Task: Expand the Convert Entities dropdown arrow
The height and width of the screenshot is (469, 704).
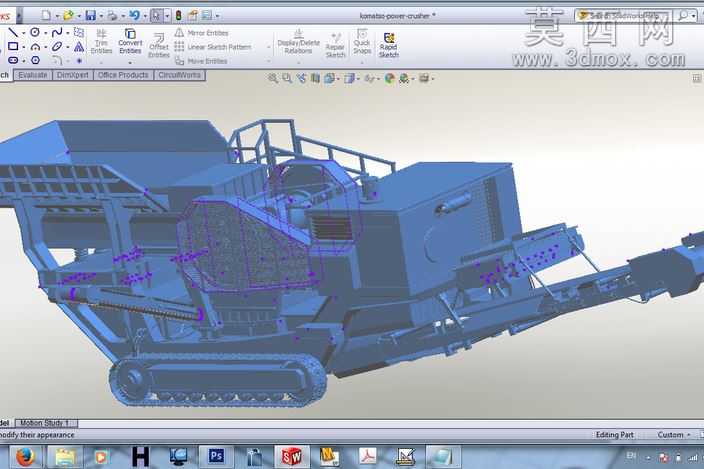Action: pyautogui.click(x=130, y=62)
